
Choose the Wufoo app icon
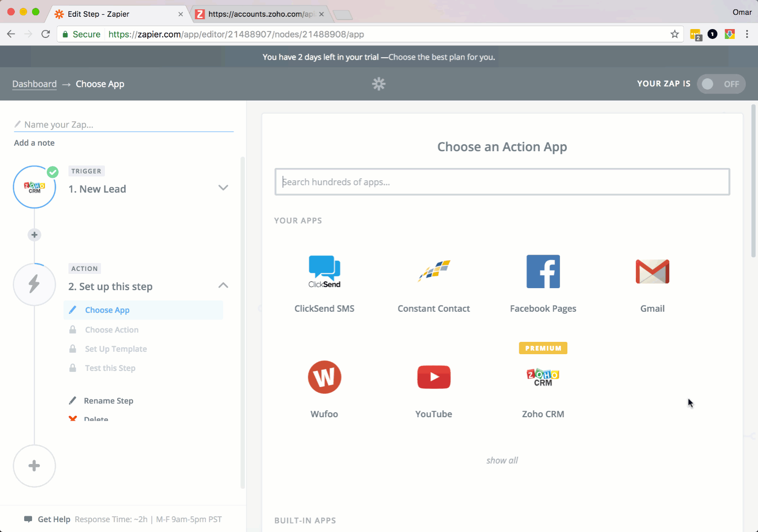click(325, 377)
